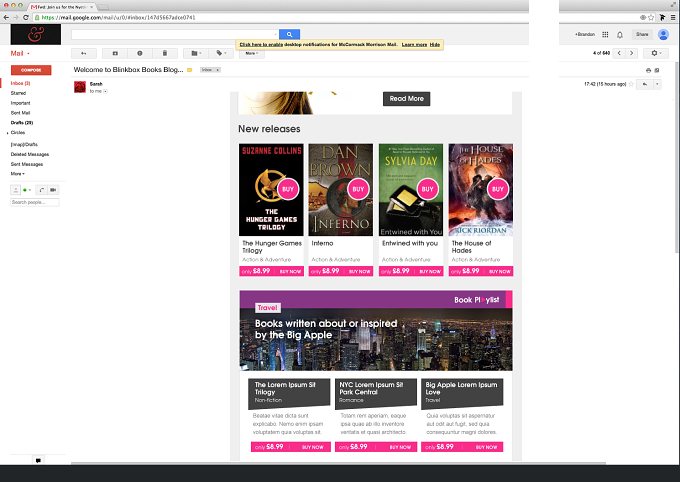The height and width of the screenshot is (482, 680).
Task: Click BUY NOW under The Hunger Games Trilogy
Action: [x=290, y=272]
